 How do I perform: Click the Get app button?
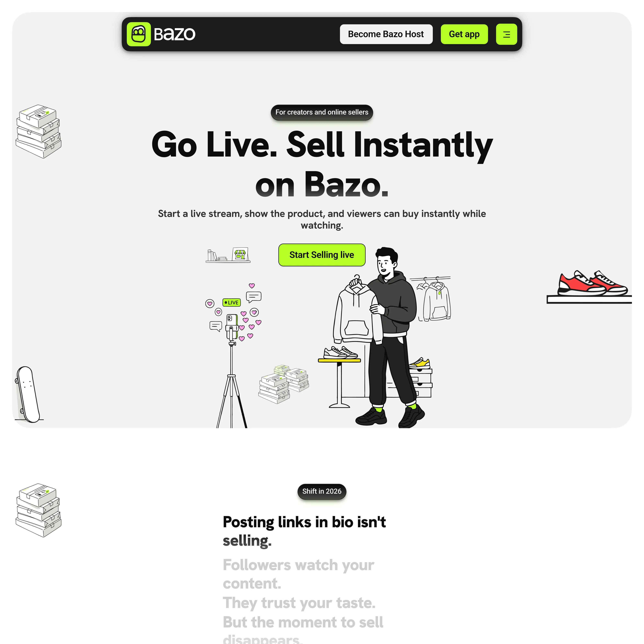tap(464, 34)
